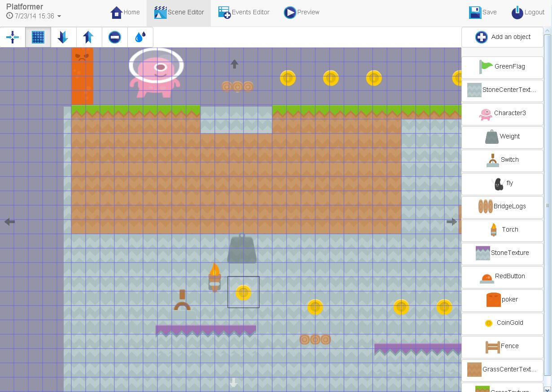This screenshot has width=552, height=392.
Task: Bring object forward with up arrow
Action: pos(89,37)
